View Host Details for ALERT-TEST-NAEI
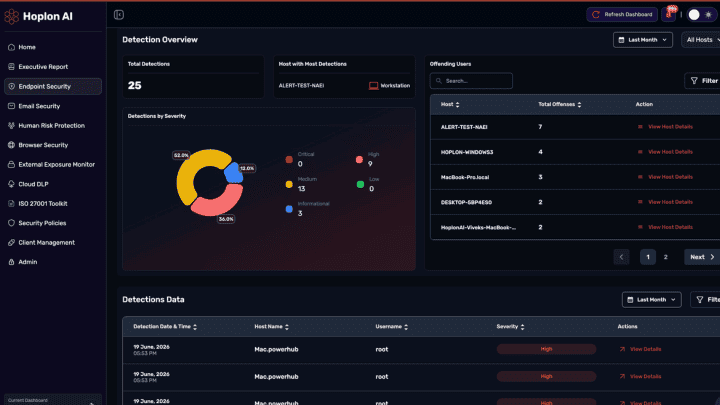Viewport: 720px width, 405px height. [665, 127]
